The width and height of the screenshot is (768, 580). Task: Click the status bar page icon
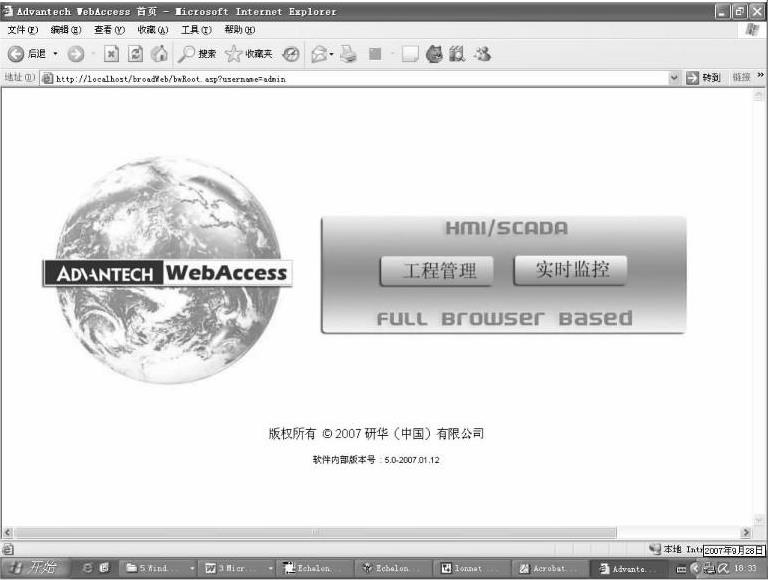coord(7,549)
